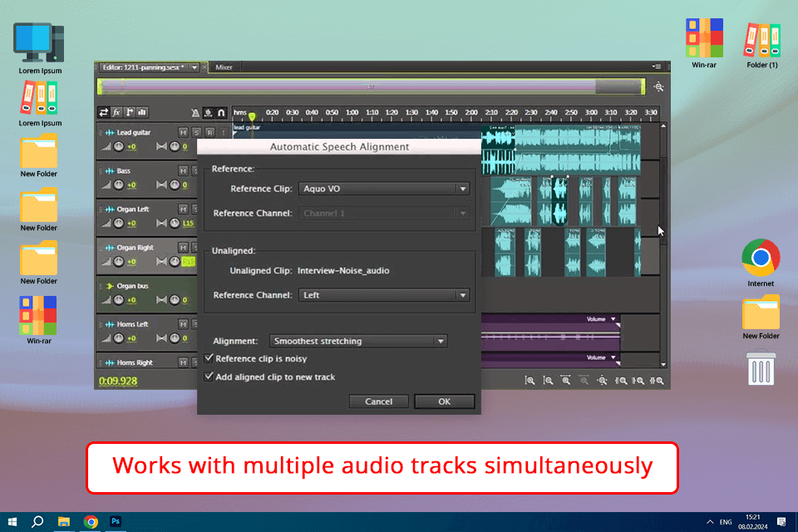Solo the Lead guitar track
This screenshot has width=798, height=532.
[x=196, y=132]
